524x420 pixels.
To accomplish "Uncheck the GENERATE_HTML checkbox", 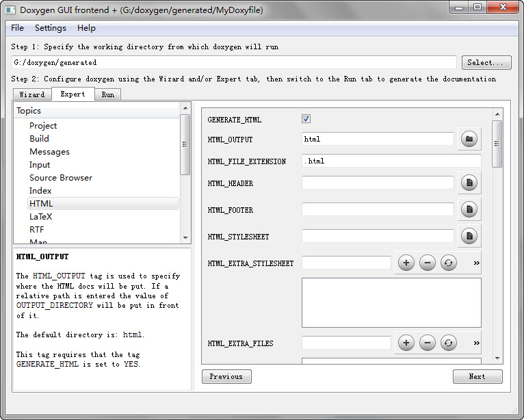I will coord(306,118).
